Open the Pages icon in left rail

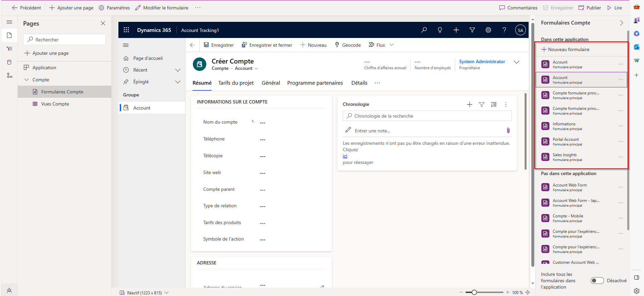[x=9, y=35]
